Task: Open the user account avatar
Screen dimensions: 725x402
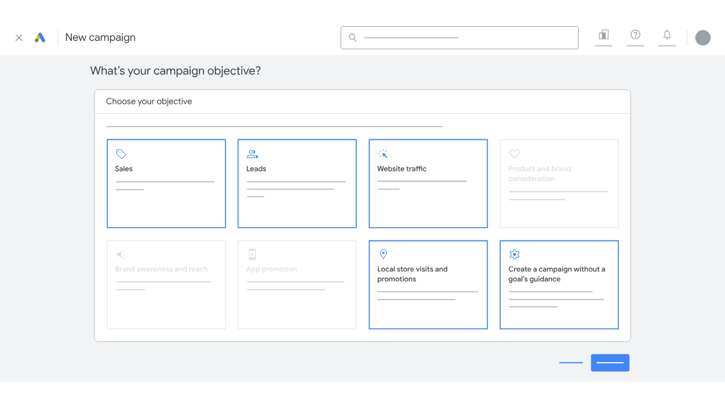Action: pos(703,38)
